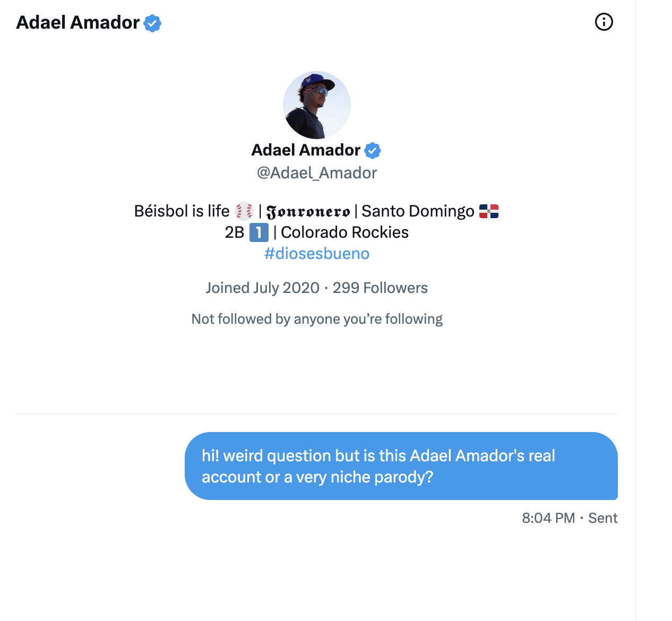Click 'Not followed by anyone you're following'

317,319
